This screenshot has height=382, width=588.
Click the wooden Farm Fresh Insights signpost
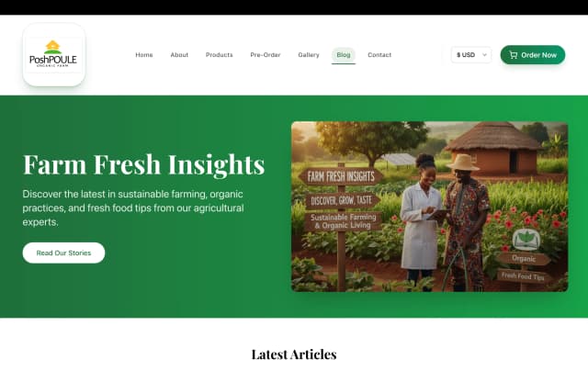point(341,176)
